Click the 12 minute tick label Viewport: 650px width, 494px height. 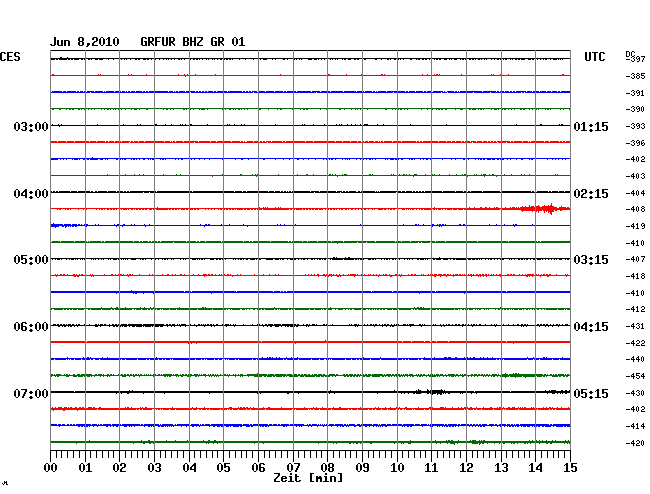click(x=466, y=468)
